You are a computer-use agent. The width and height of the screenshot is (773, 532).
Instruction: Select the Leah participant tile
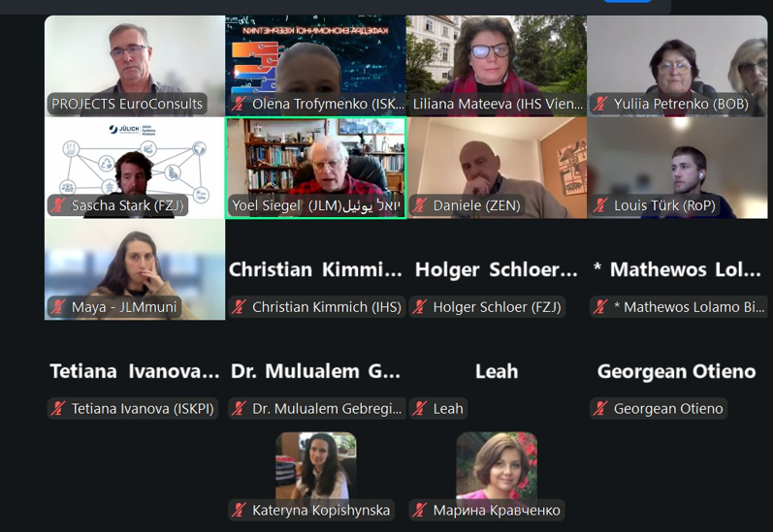(x=497, y=371)
